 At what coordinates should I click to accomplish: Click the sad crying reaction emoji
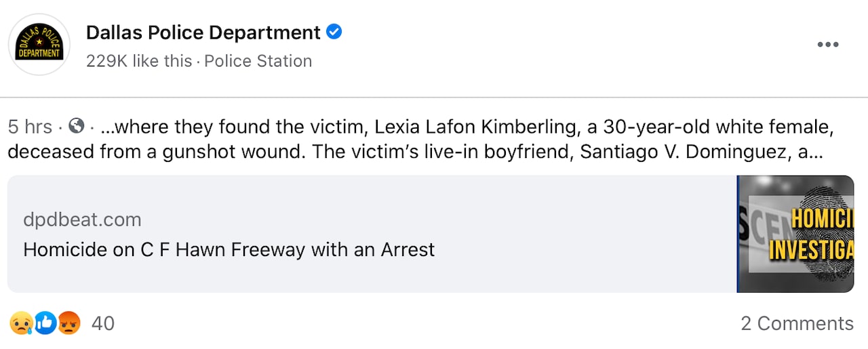(21, 324)
